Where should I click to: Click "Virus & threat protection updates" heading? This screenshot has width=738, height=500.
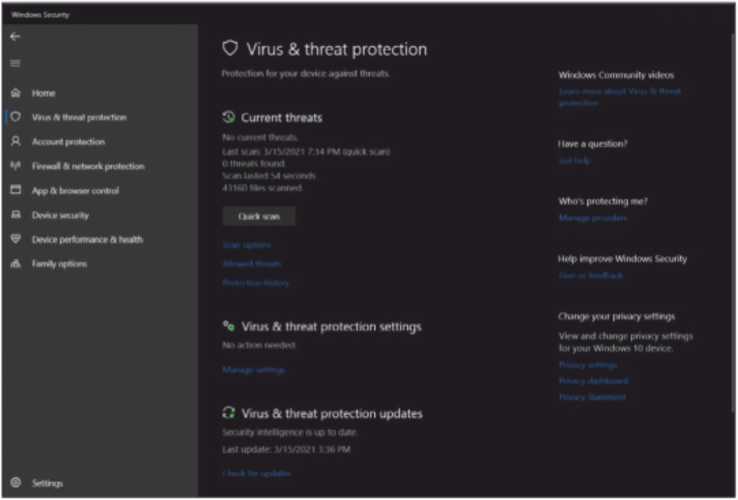pos(332,413)
